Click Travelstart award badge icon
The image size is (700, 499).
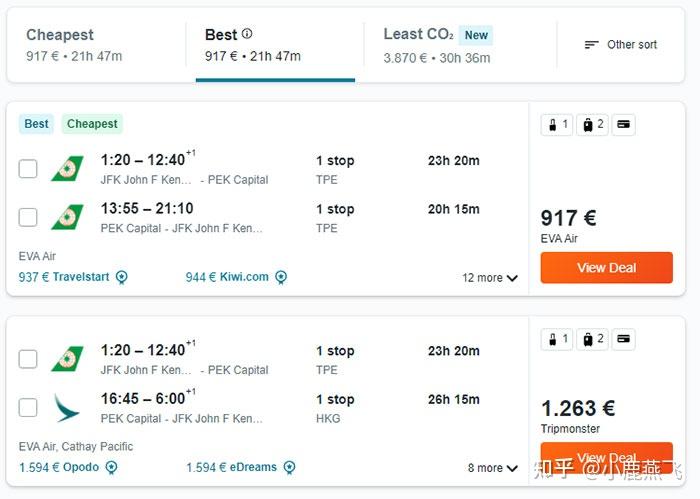(x=121, y=277)
